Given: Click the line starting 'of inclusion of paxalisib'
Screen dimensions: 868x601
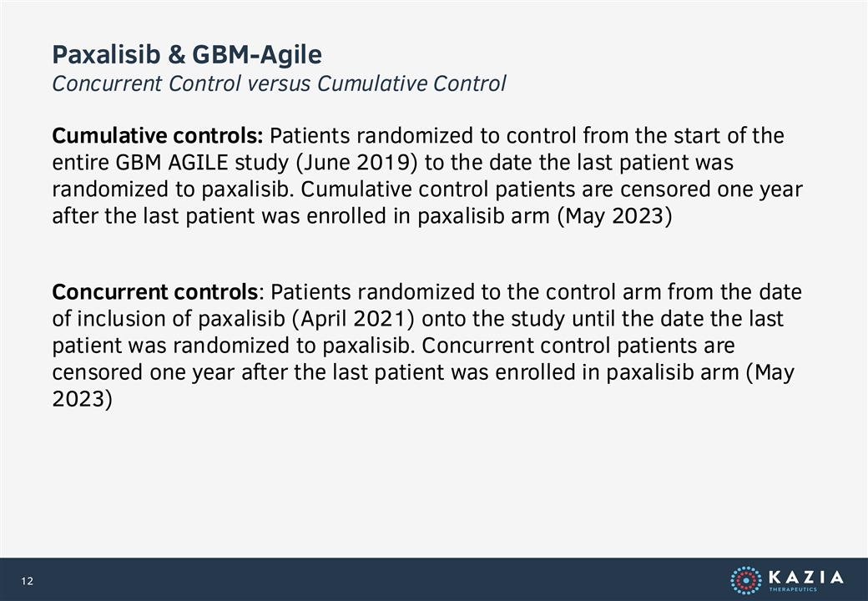Looking at the screenshot, I should point(417,319).
